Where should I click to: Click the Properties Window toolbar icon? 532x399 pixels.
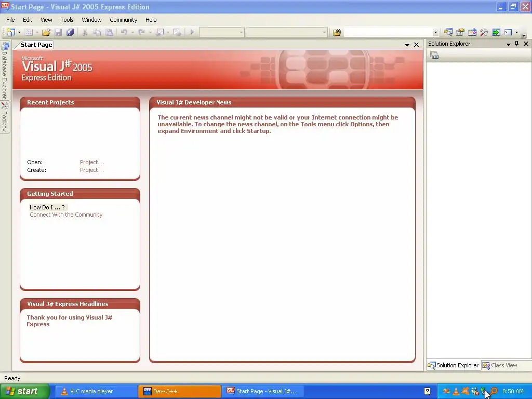click(x=460, y=32)
